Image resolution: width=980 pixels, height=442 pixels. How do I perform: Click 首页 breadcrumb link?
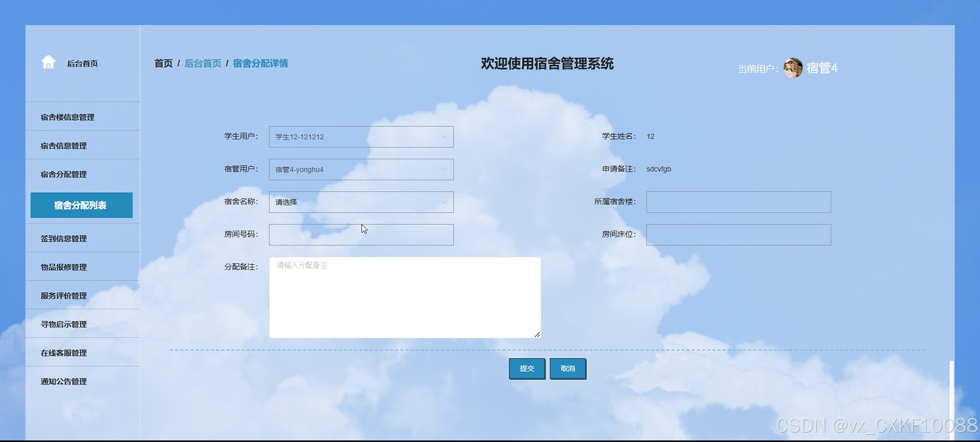coord(163,63)
